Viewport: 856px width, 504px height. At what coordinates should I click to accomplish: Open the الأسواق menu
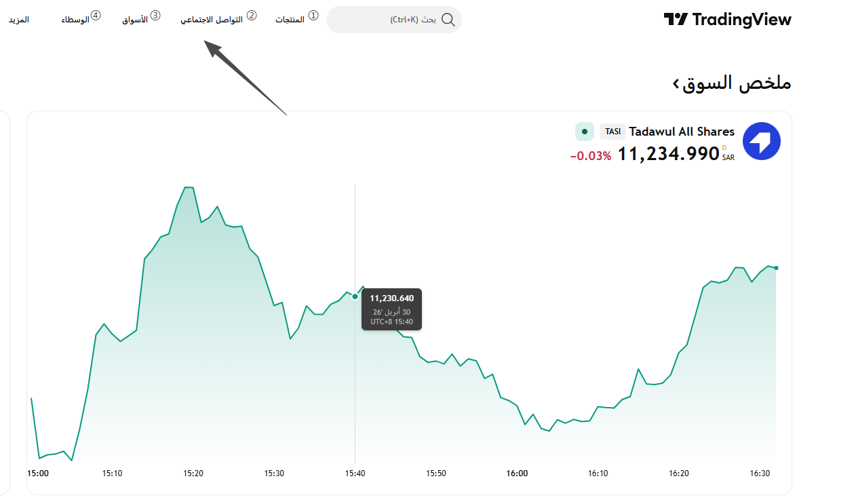click(135, 20)
